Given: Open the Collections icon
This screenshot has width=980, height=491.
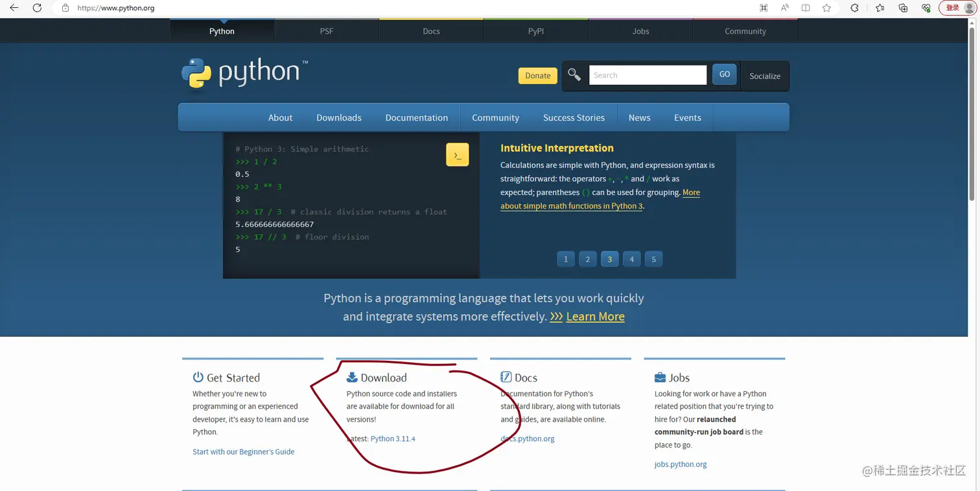Looking at the screenshot, I should [x=903, y=8].
